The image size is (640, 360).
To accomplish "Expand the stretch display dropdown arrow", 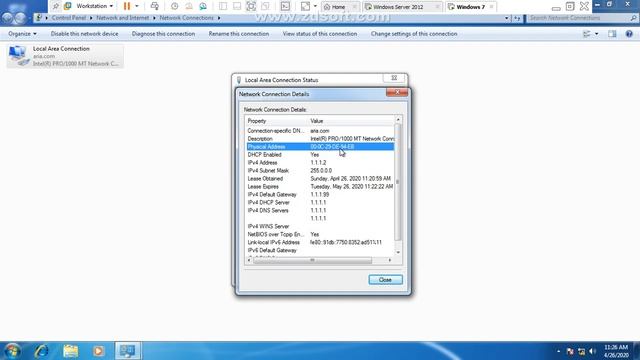I will (315, 6).
